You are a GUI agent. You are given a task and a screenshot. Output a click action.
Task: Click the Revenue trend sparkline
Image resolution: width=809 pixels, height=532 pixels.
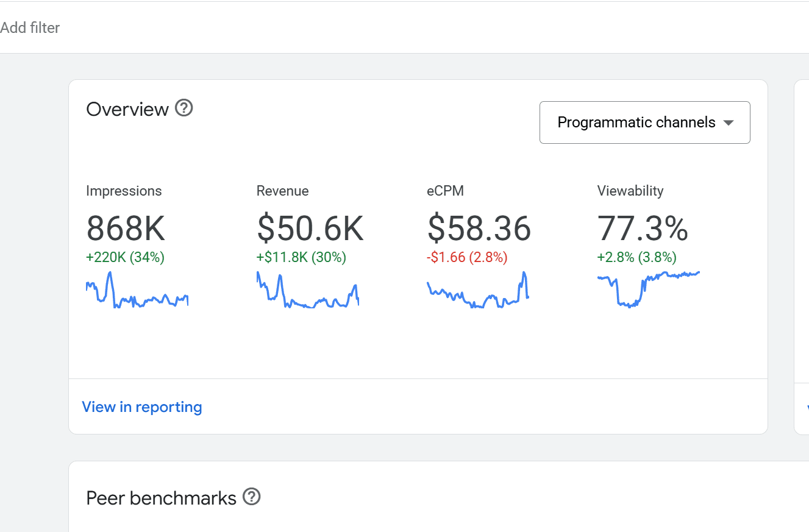pyautogui.click(x=308, y=293)
